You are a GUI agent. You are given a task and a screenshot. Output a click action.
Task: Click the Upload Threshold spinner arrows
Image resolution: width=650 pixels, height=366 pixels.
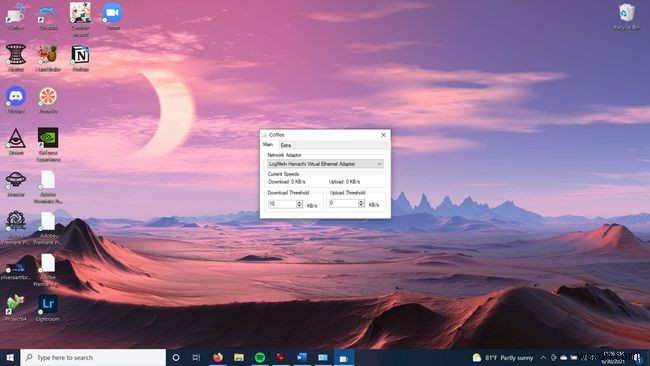(x=361, y=203)
